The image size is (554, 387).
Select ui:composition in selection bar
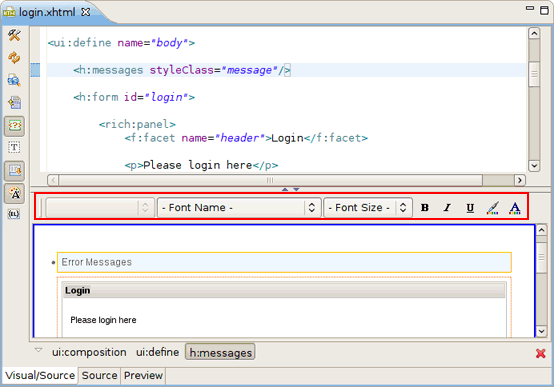click(89, 352)
